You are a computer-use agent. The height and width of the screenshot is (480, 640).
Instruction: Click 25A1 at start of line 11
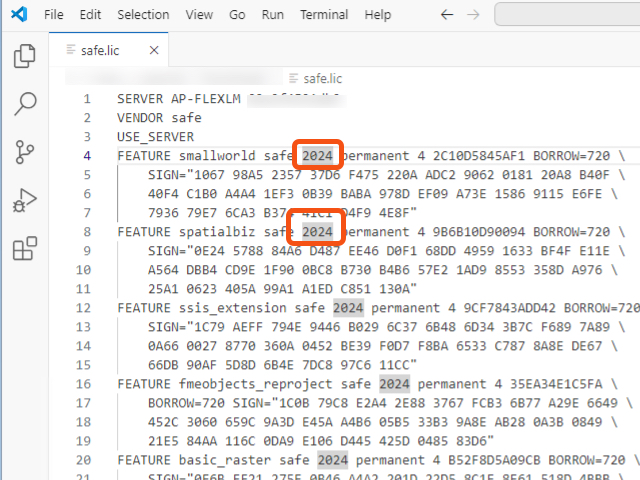tap(163, 289)
